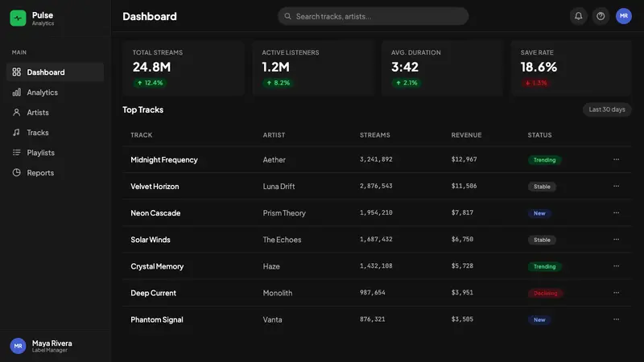Open the help question mark icon
The image size is (644, 362).
coord(601,16)
